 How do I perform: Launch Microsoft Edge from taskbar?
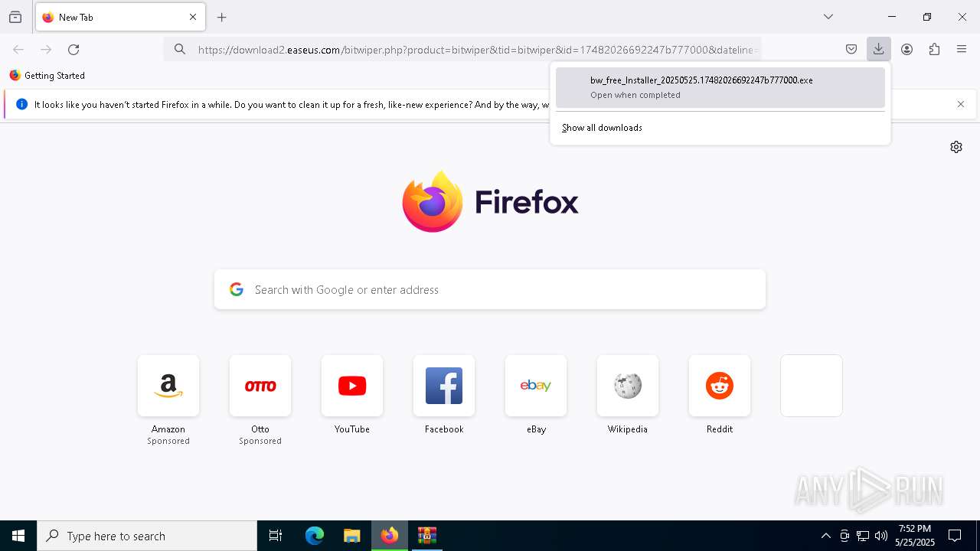315,536
